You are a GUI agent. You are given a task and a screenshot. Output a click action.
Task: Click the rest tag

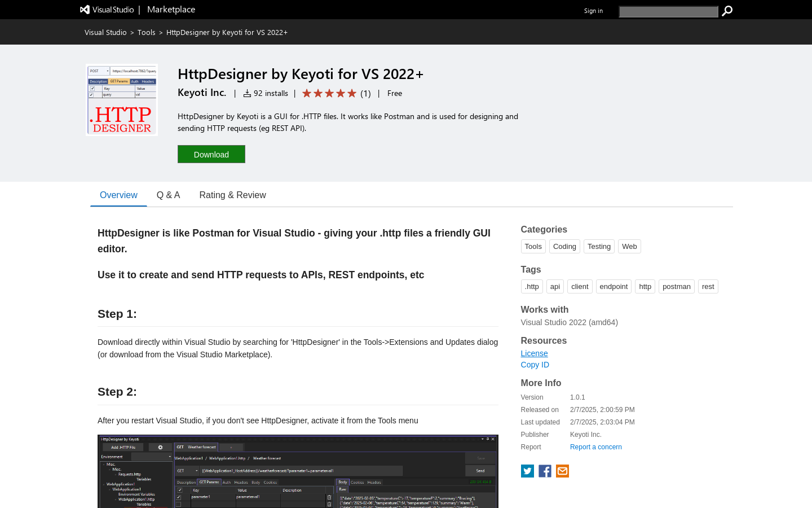point(708,287)
